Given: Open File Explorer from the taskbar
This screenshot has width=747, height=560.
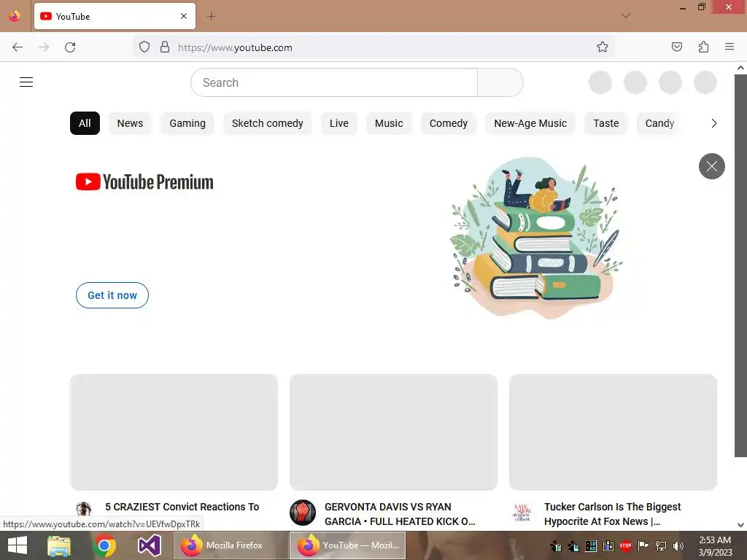Looking at the screenshot, I should pos(59,545).
